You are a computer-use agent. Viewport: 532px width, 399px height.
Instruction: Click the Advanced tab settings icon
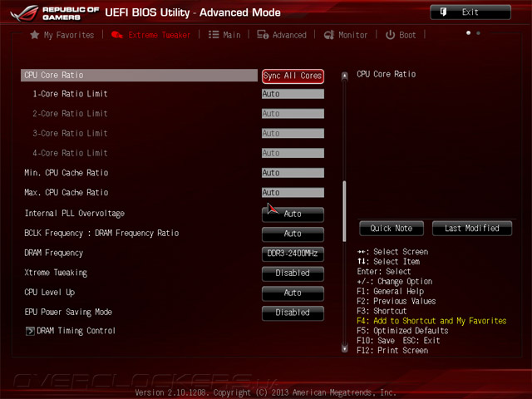[x=263, y=35]
